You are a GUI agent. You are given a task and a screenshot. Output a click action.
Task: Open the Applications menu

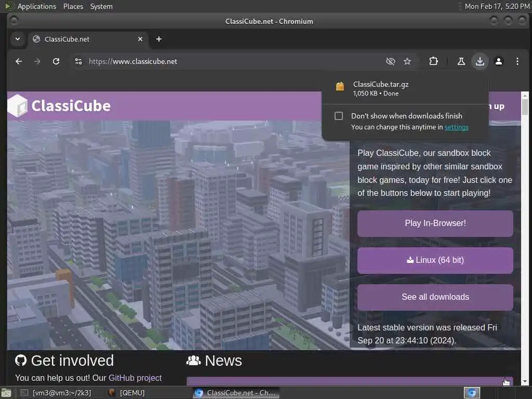37,6
